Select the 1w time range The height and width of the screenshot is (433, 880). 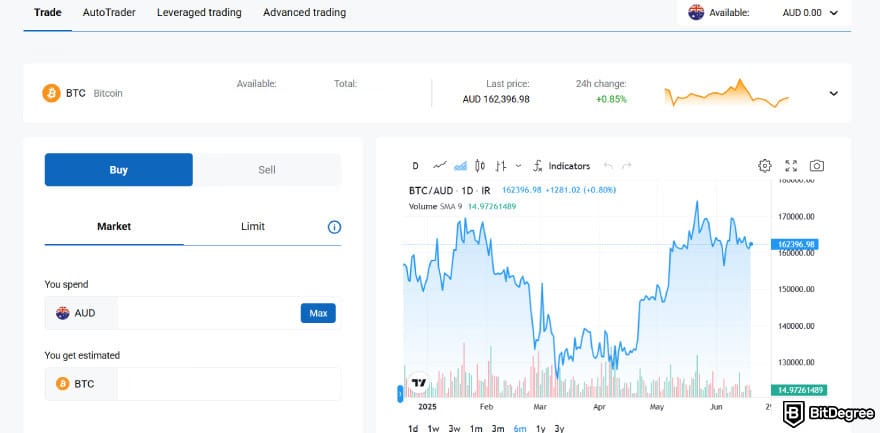click(433, 429)
